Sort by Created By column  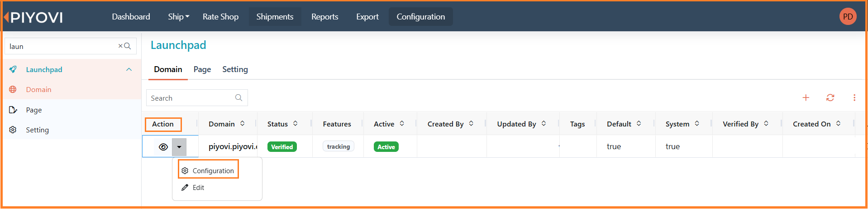(x=471, y=123)
